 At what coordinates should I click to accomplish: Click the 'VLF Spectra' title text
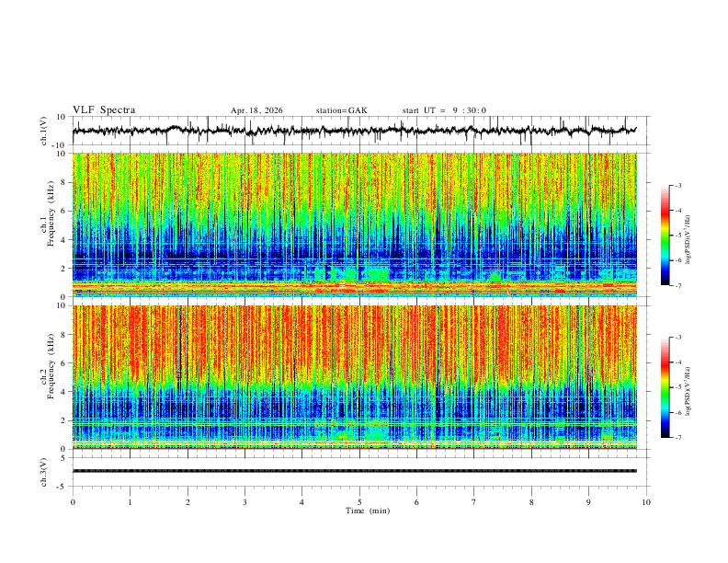point(104,110)
